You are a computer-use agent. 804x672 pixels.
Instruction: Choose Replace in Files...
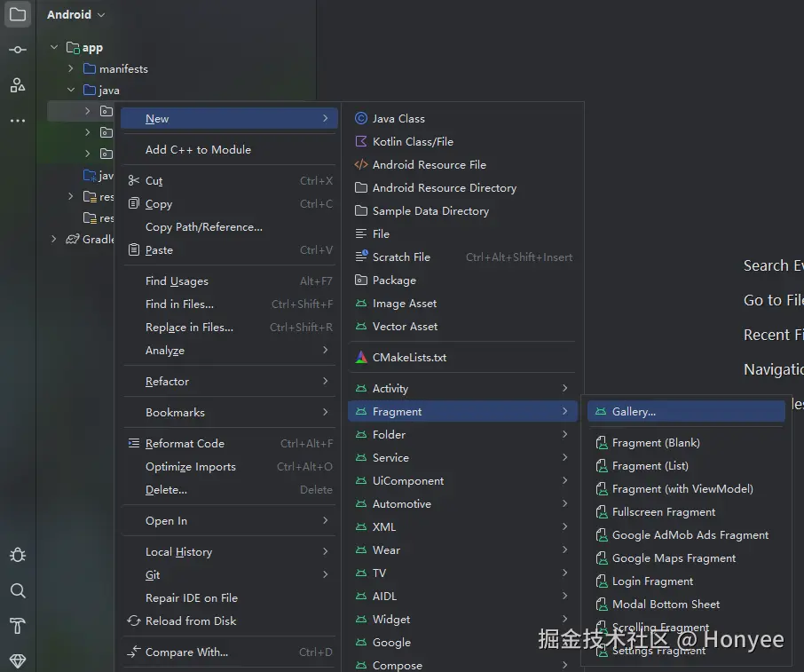[229, 328]
